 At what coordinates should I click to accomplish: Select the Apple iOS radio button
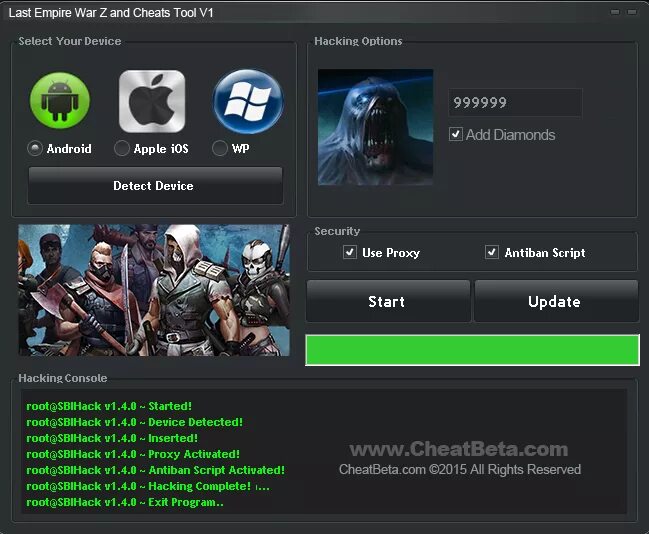pyautogui.click(x=122, y=148)
